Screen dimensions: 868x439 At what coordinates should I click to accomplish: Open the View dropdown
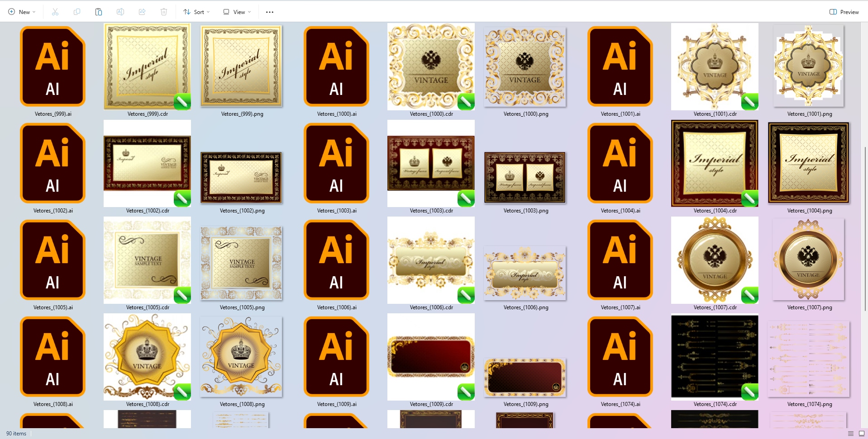pos(237,12)
